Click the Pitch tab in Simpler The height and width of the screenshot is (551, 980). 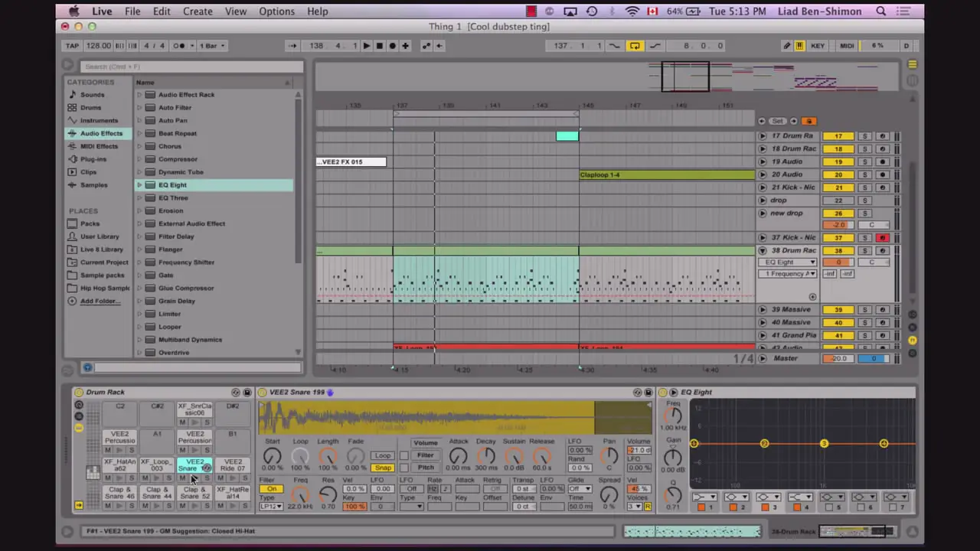pos(425,467)
